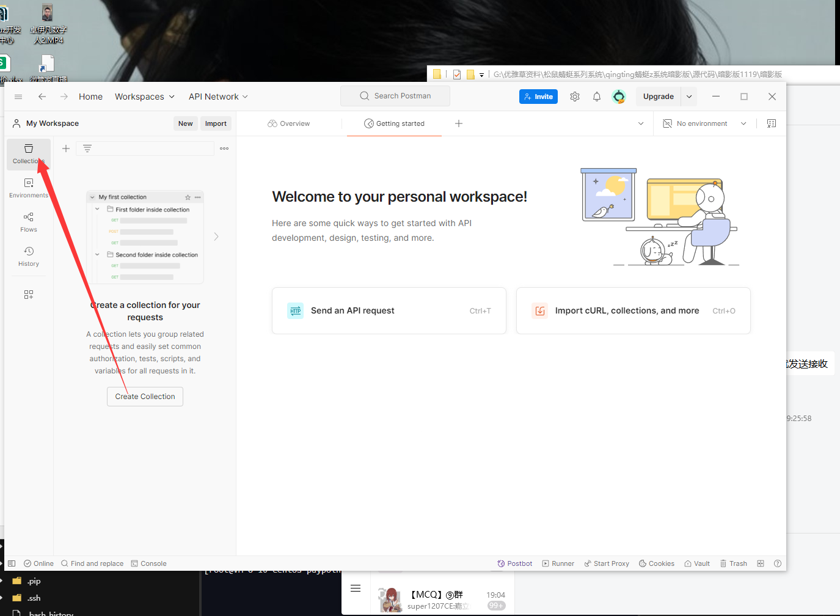Image resolution: width=840 pixels, height=616 pixels.
Task: Collapse My first collection preview
Action: (92, 197)
